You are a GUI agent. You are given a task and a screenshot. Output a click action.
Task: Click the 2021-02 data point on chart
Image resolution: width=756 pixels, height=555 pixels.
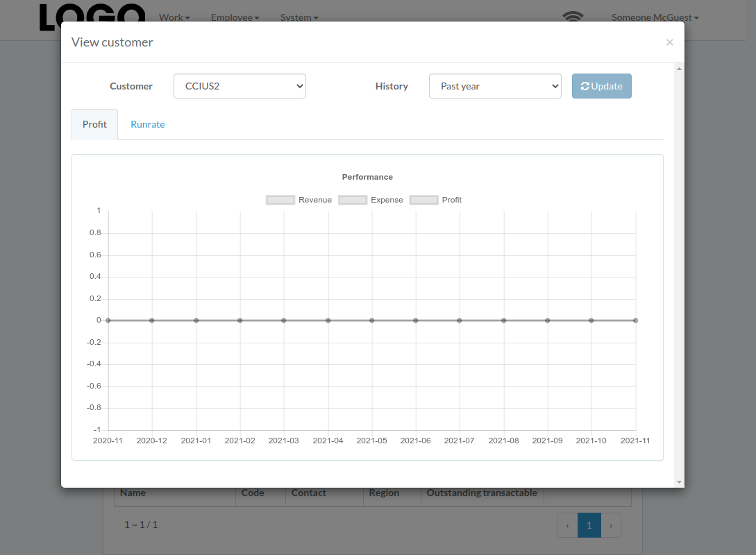click(x=240, y=321)
